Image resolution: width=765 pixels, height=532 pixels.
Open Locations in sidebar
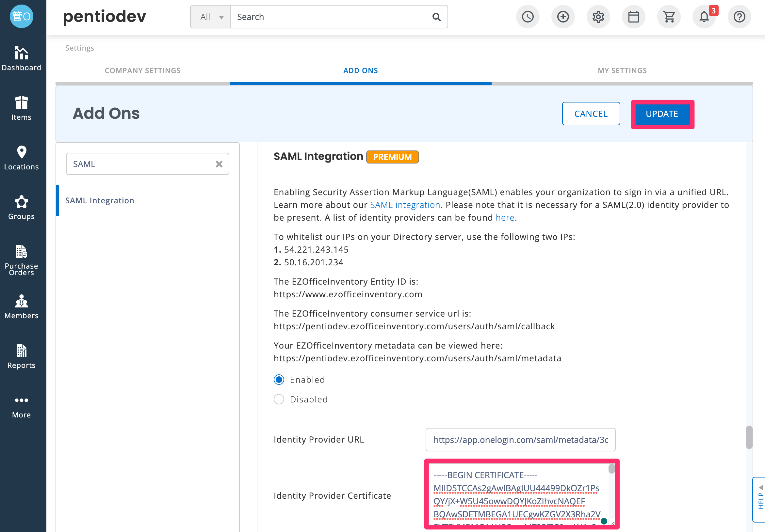[x=21, y=158]
